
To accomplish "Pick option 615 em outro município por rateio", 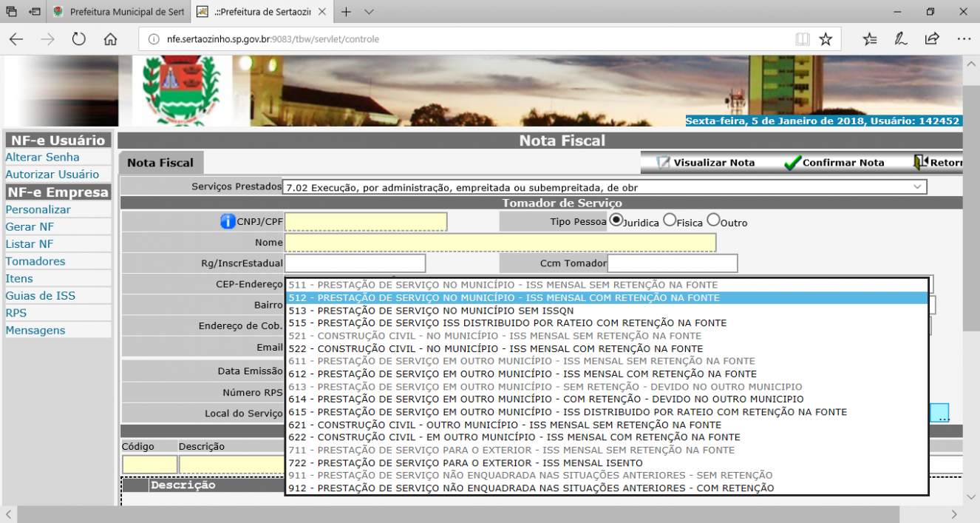I will (606, 412).
